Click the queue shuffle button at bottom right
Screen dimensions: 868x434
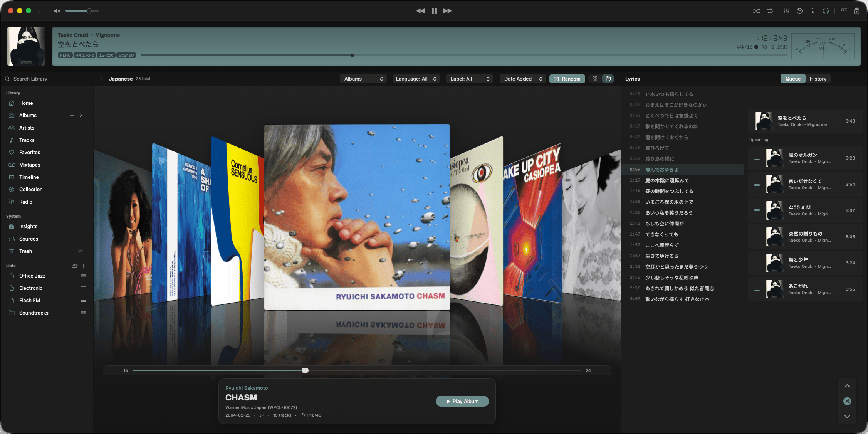pyautogui.click(x=847, y=401)
